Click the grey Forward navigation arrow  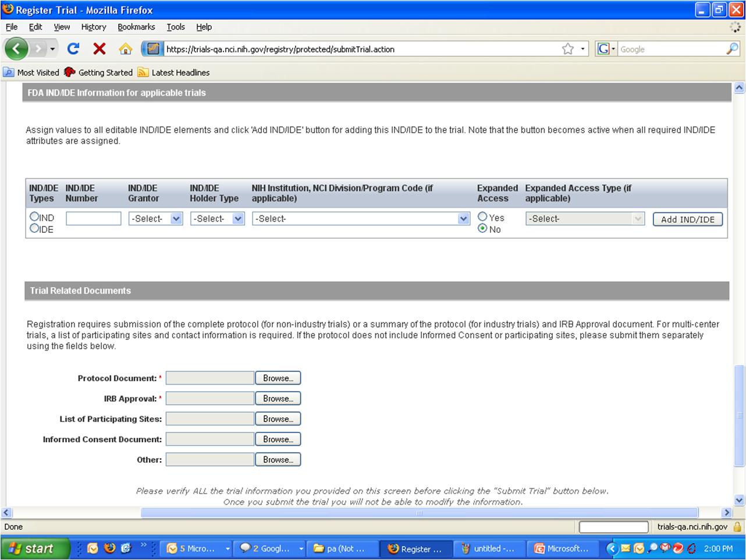click(x=38, y=49)
